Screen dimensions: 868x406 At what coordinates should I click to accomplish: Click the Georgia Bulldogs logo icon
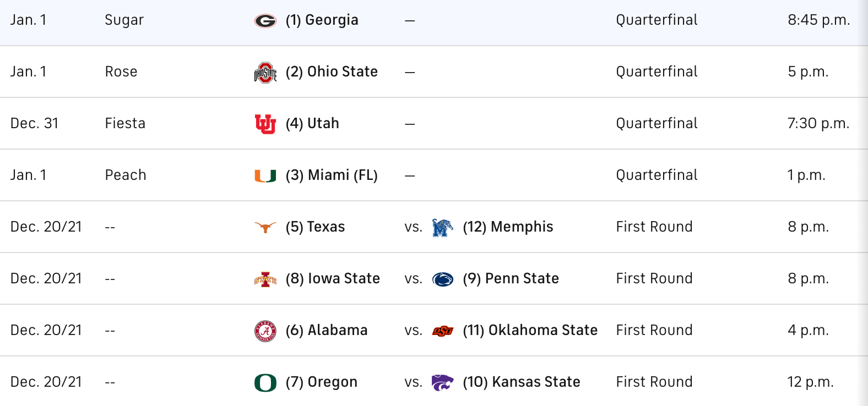(x=265, y=21)
